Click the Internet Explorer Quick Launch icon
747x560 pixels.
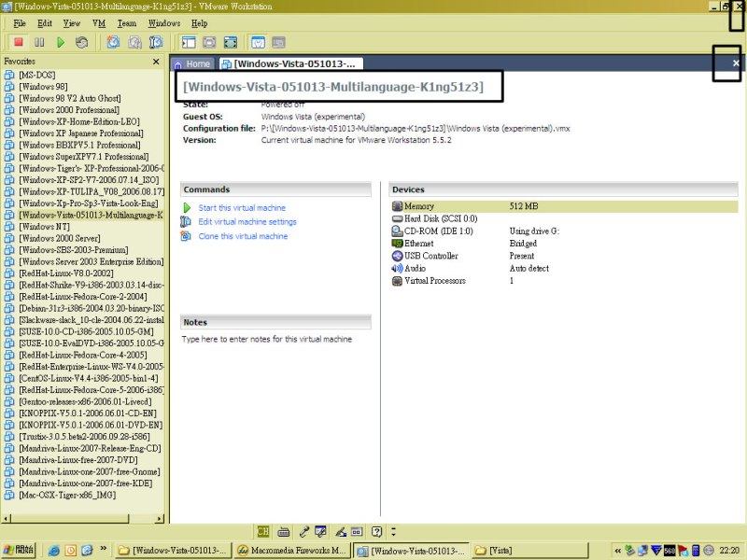coord(54,551)
